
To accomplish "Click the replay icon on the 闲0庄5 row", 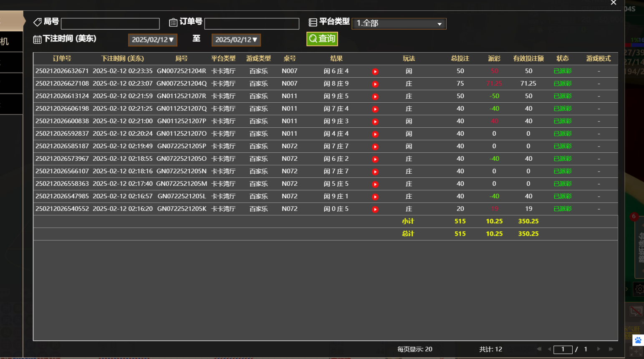I will click(x=375, y=209).
